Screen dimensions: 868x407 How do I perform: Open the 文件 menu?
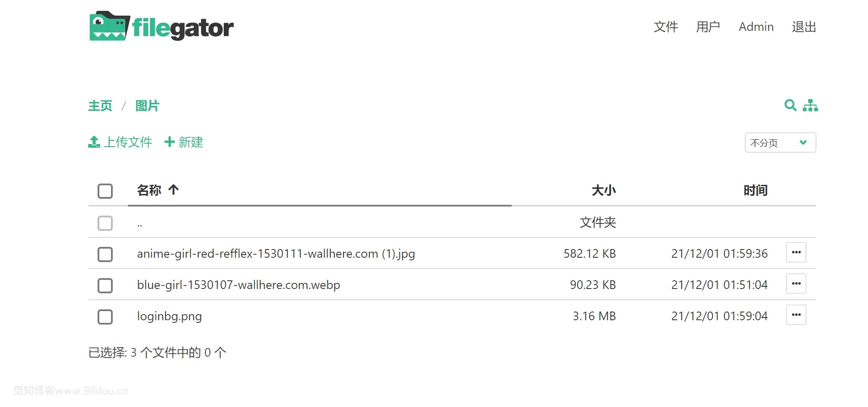665,27
